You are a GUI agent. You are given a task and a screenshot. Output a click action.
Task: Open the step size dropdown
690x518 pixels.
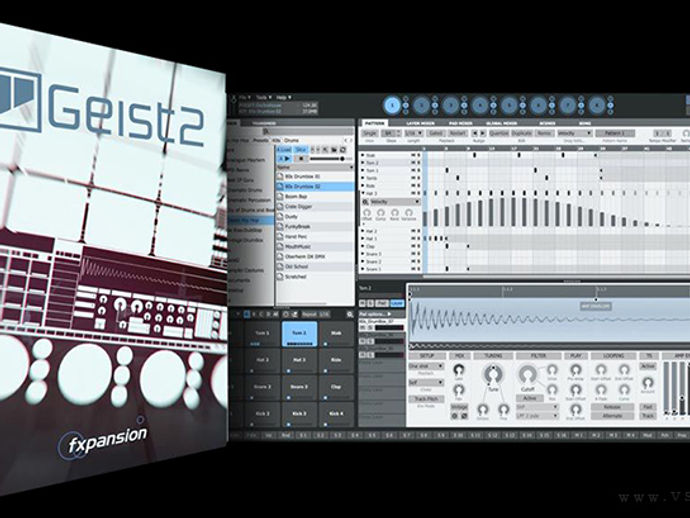click(391, 133)
